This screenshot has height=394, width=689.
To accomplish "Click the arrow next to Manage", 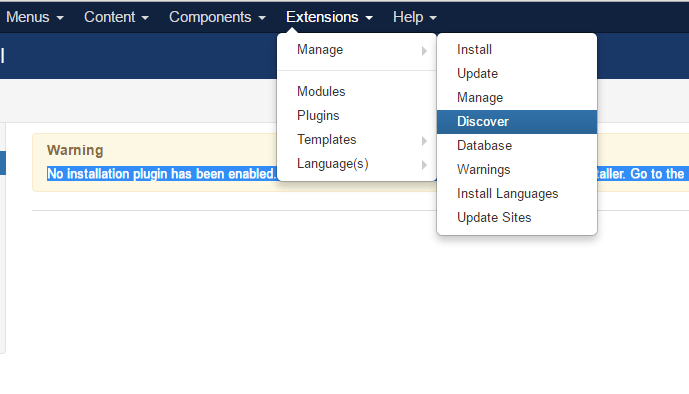I will pos(424,51).
